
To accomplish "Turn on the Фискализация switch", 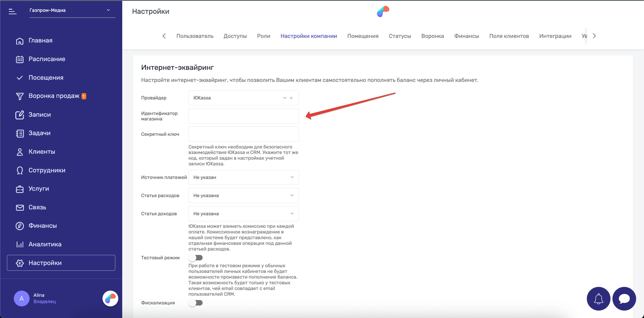I will point(196,303).
